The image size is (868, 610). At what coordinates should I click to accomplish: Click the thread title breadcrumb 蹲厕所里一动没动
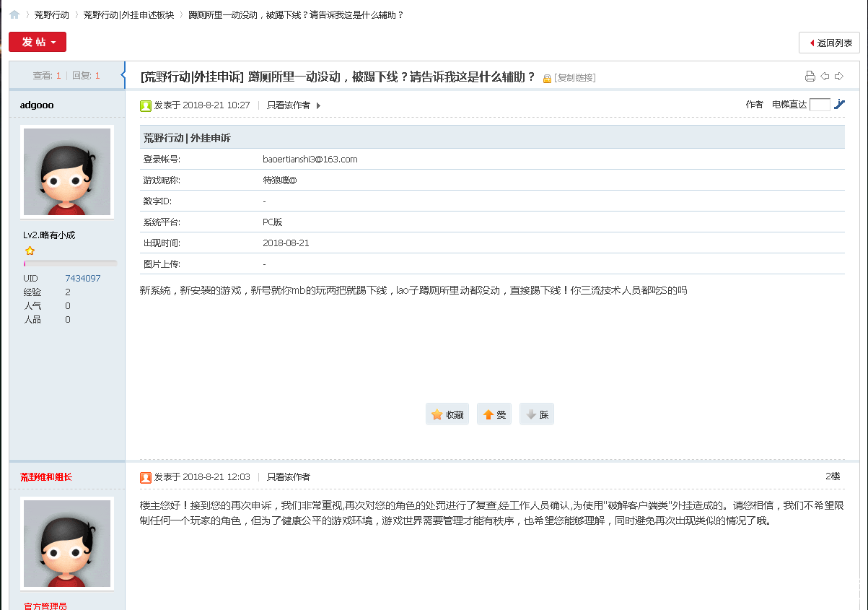296,14
